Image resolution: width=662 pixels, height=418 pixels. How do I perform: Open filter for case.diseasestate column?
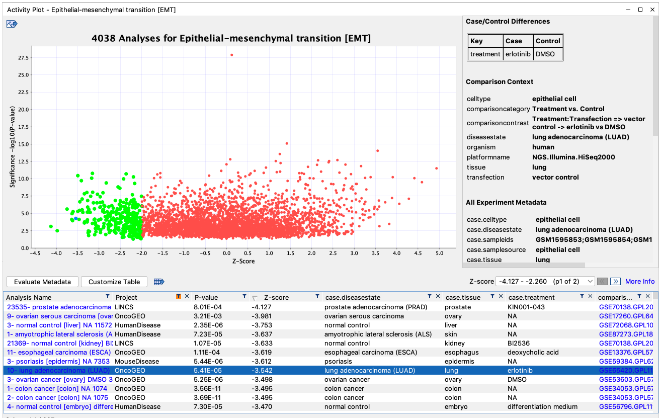pyautogui.click(x=428, y=297)
